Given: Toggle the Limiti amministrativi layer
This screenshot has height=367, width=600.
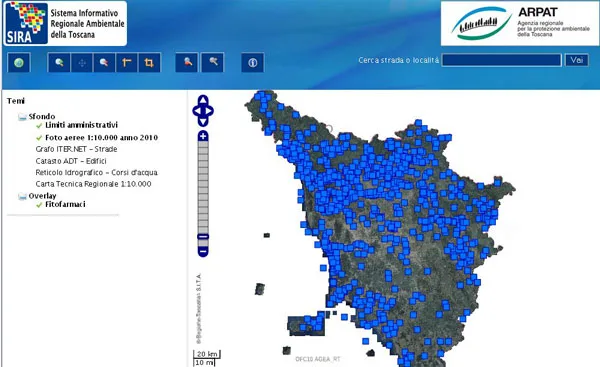Looking at the screenshot, I should pyautogui.click(x=81, y=125).
